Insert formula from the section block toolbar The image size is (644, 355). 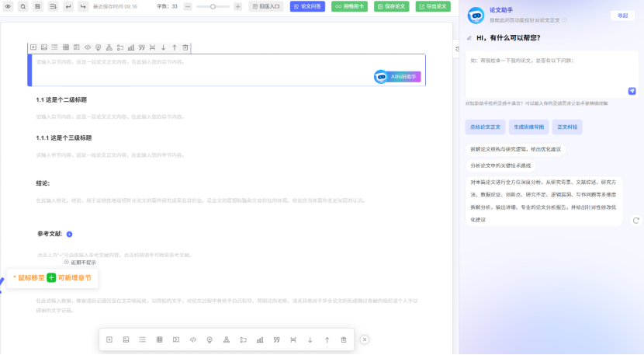pos(76,47)
